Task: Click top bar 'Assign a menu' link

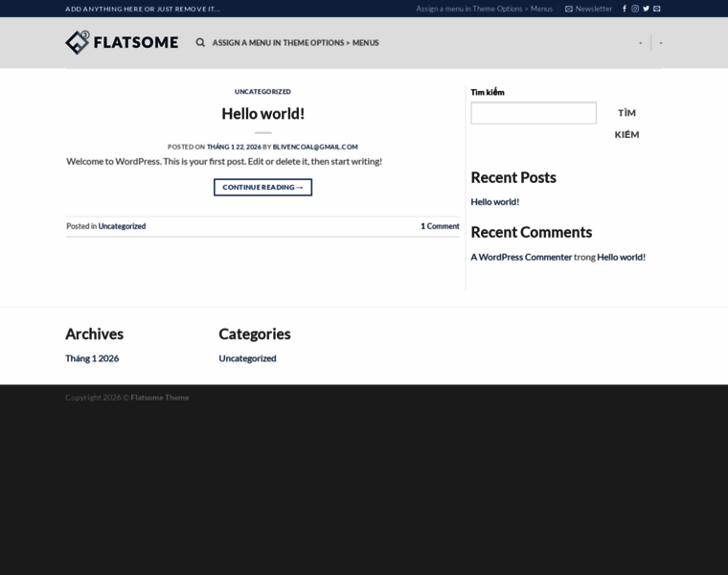Action: click(484, 9)
